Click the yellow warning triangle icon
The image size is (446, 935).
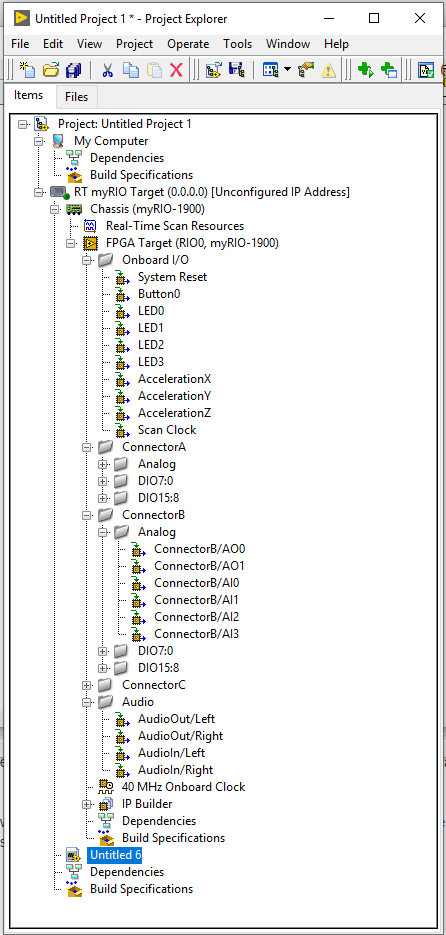(x=329, y=70)
